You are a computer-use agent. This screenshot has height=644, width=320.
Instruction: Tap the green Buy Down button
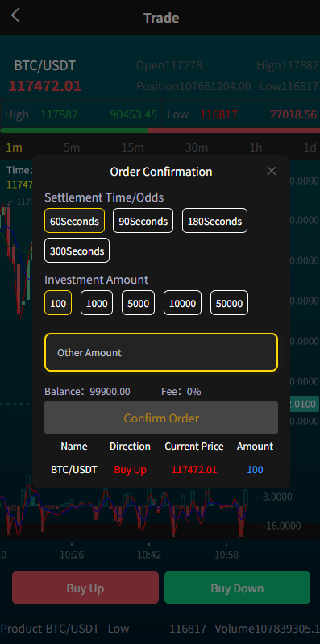(237, 588)
